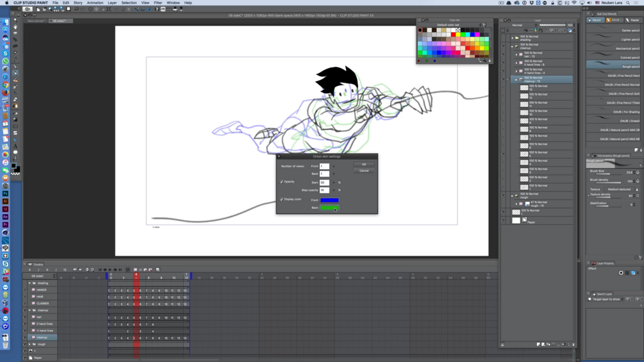The image size is (644, 362).
Task: Toggle loop playback in Timeline
Action: click(128, 270)
